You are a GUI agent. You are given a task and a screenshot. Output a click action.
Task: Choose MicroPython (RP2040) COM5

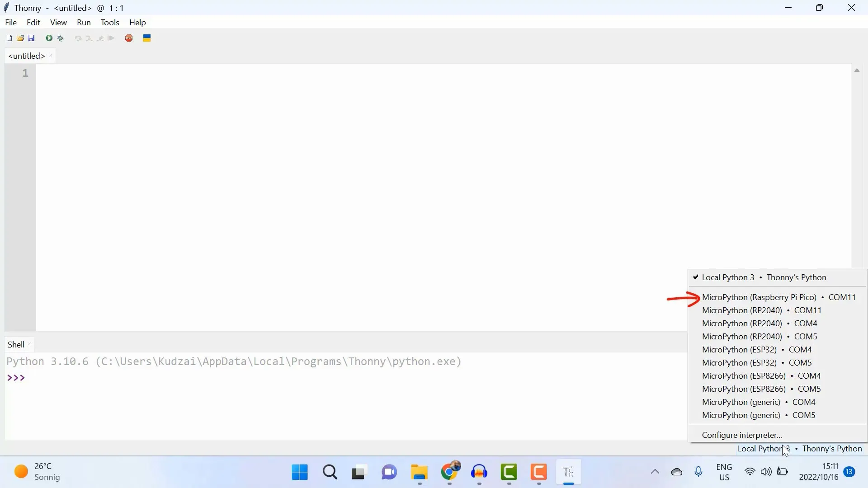(778, 337)
